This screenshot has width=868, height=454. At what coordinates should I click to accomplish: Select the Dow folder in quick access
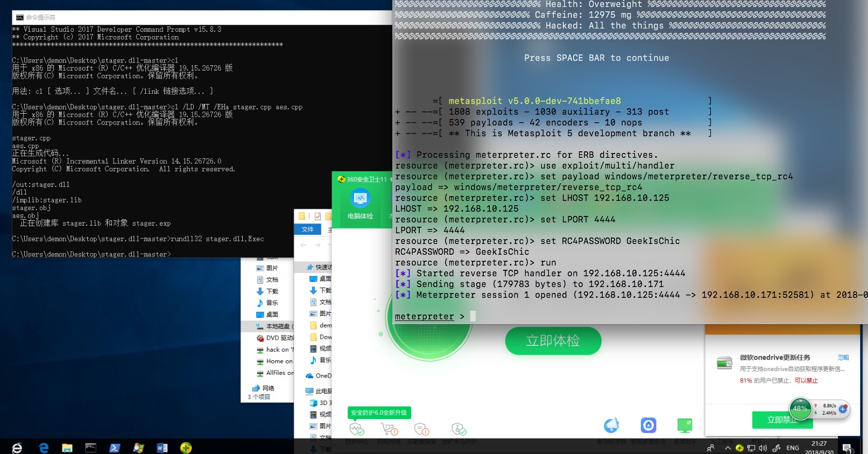(x=321, y=337)
